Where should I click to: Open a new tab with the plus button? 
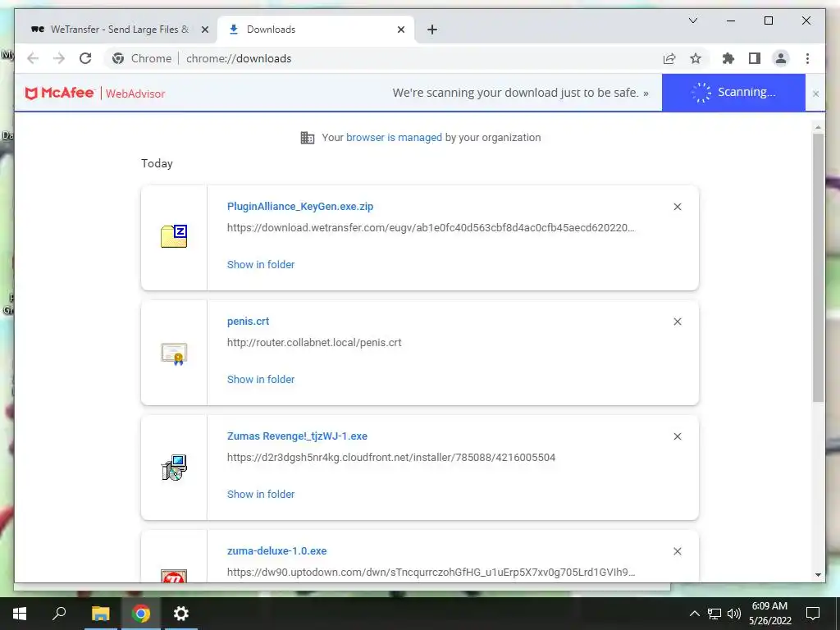pos(432,30)
